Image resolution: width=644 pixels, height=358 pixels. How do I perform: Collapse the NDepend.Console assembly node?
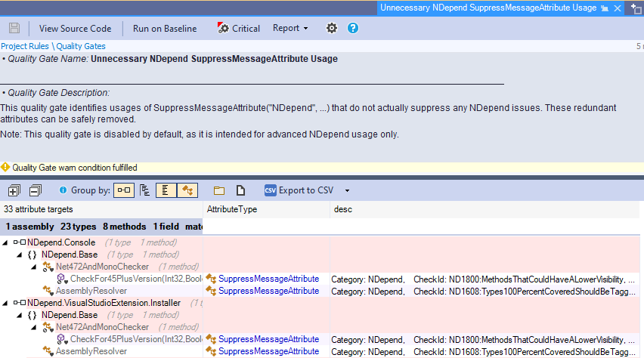(x=6, y=243)
